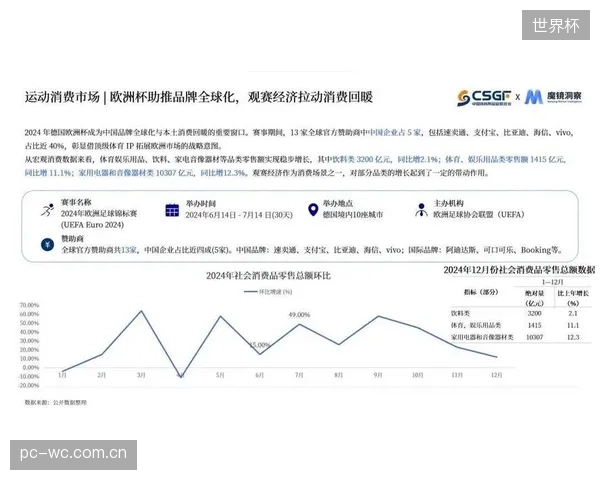The image size is (600, 480).
Task: Click the 1月 axis label
Action: [x=62, y=375]
